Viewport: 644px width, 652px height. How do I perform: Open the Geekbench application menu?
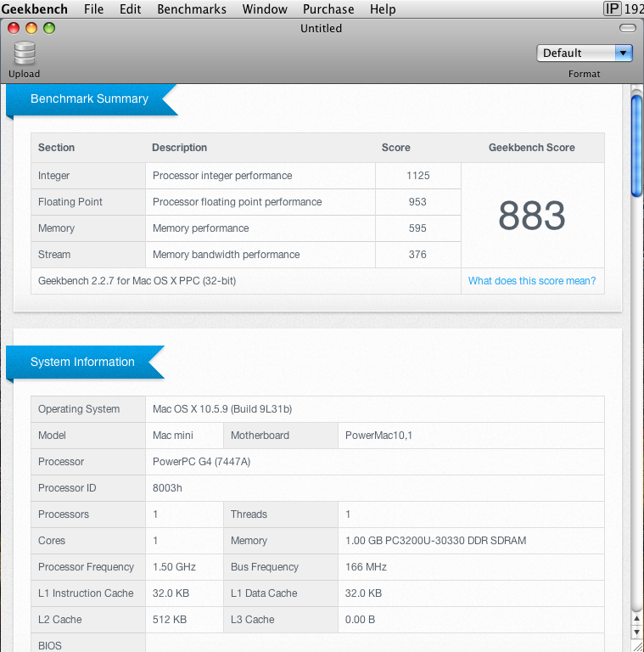34,8
